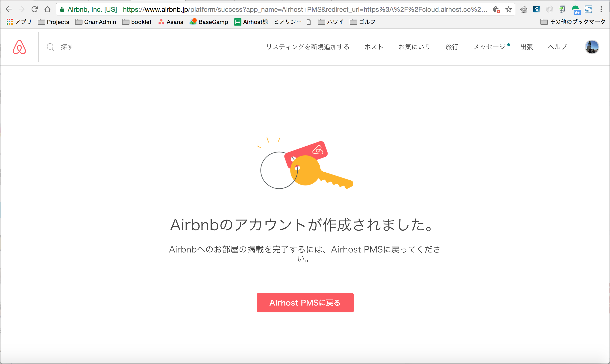This screenshot has height=364, width=610.
Task: Click the ヘルプ navigation item
Action: click(557, 47)
